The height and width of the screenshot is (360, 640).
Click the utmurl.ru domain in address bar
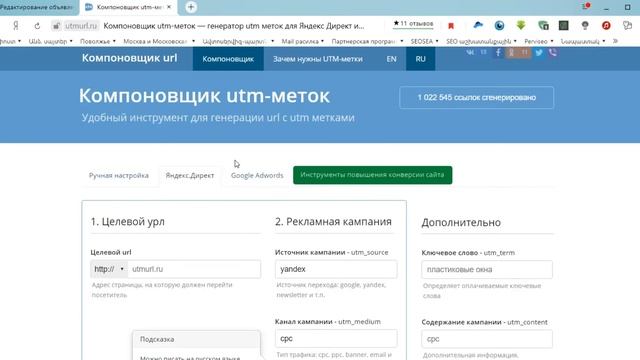point(81,26)
